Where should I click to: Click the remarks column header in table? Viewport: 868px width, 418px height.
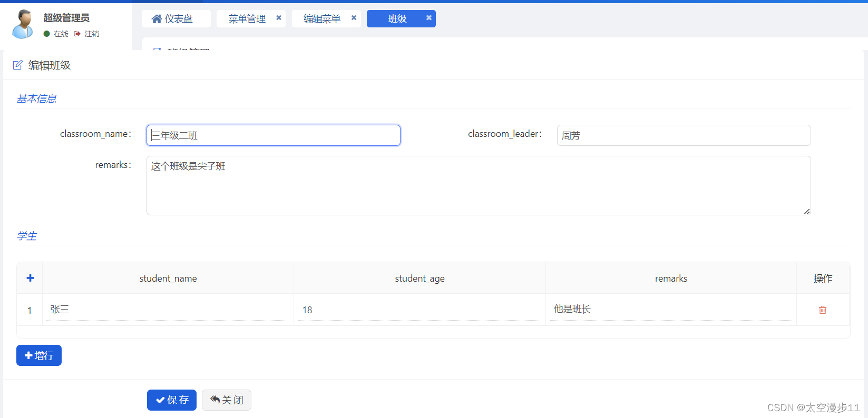pos(671,278)
